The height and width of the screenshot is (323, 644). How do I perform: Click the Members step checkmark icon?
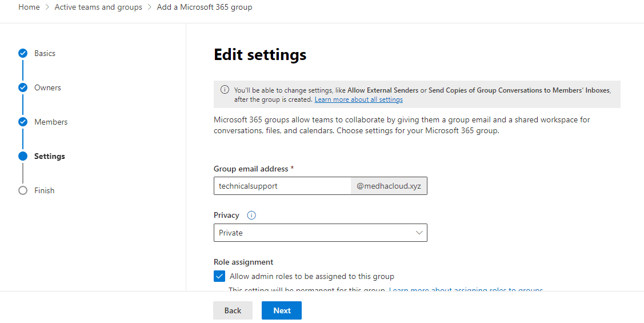pyautogui.click(x=23, y=122)
